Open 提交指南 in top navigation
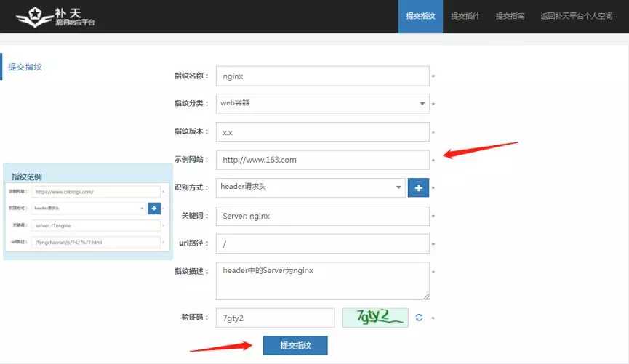Screen dimensions: 629x364 point(510,16)
